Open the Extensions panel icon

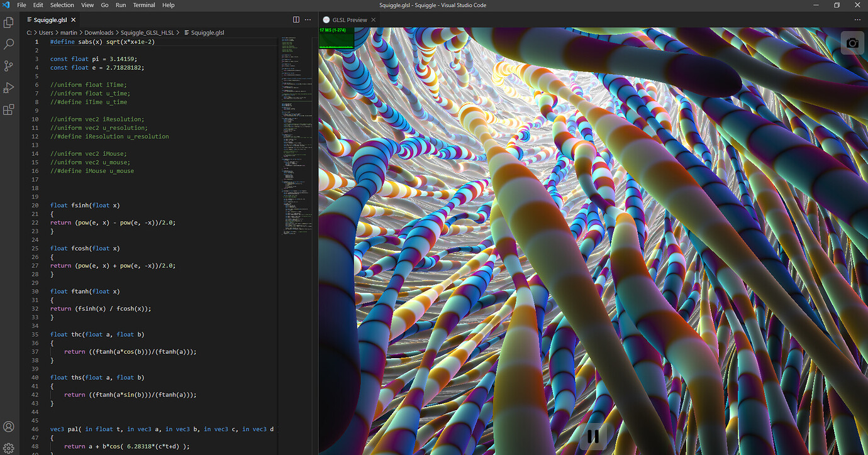tap(9, 109)
